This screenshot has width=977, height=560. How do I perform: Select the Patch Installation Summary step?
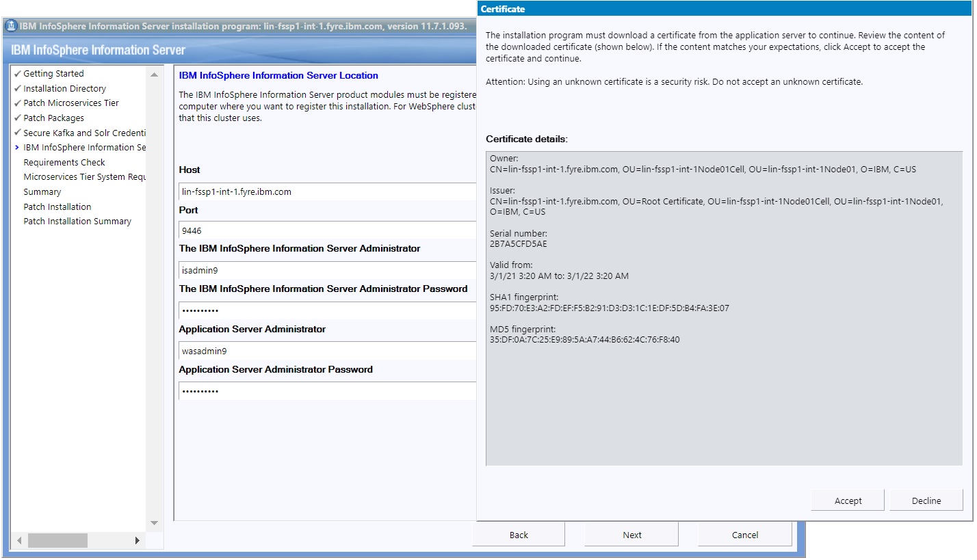tap(77, 221)
